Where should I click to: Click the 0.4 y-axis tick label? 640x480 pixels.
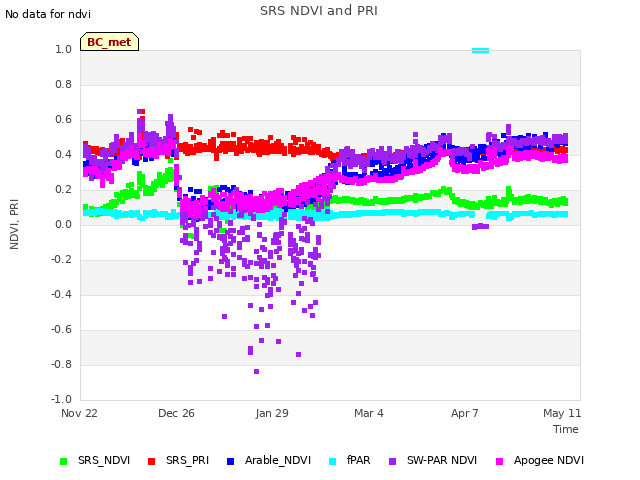click(63, 155)
